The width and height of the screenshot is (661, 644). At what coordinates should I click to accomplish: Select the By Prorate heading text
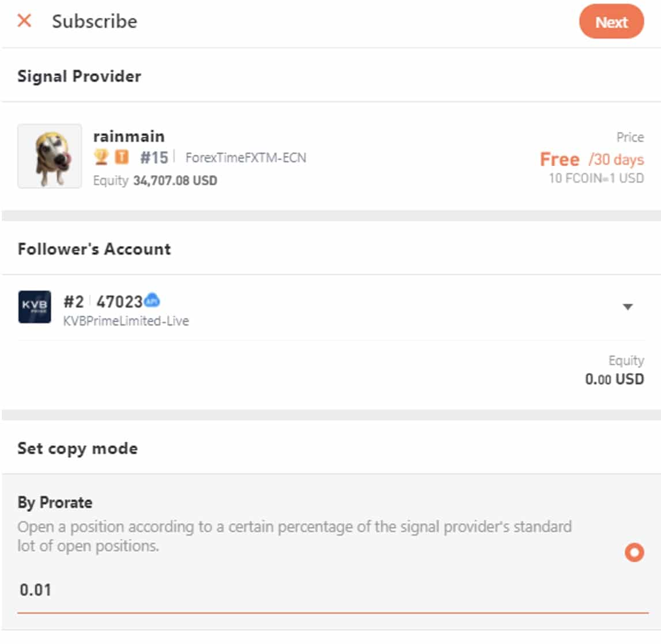pos(55,502)
